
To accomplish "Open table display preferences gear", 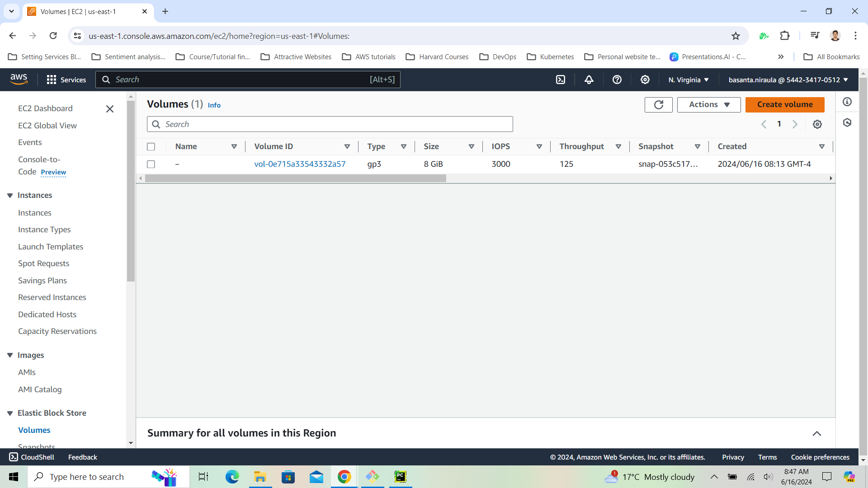I will (817, 124).
